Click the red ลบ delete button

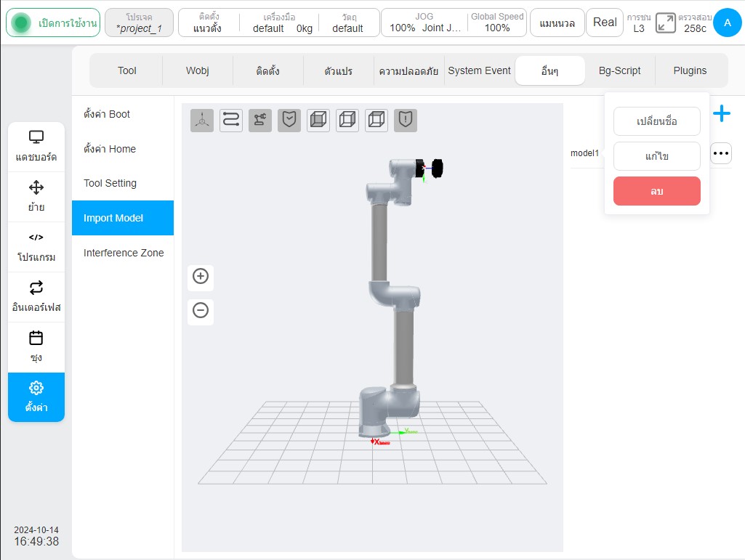(x=656, y=191)
